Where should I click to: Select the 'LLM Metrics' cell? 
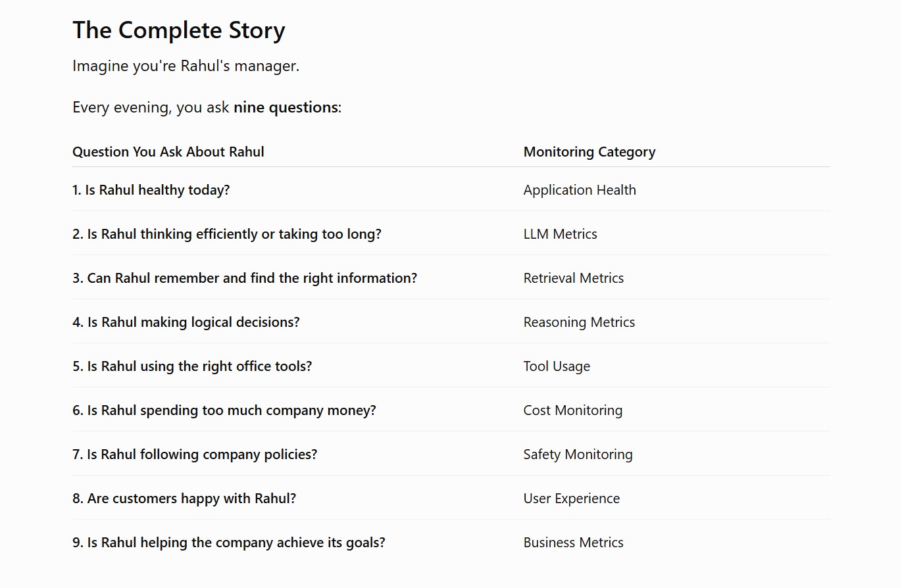tap(561, 234)
